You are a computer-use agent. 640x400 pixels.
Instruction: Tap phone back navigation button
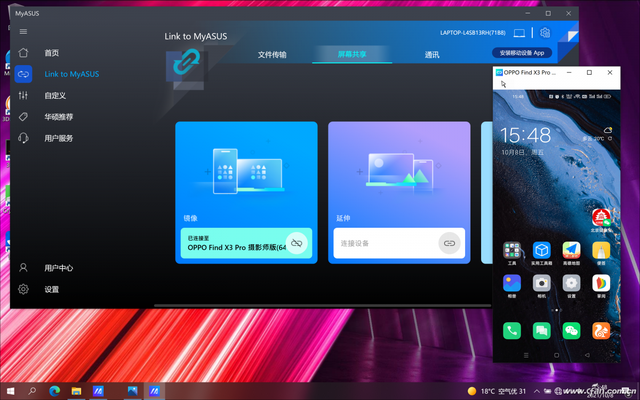coord(587,356)
